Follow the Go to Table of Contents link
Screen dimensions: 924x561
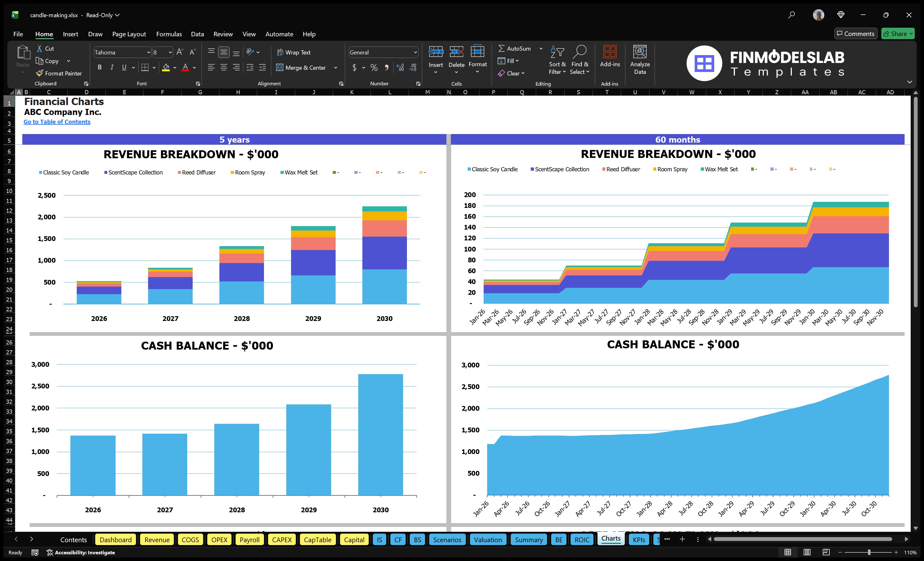click(57, 122)
